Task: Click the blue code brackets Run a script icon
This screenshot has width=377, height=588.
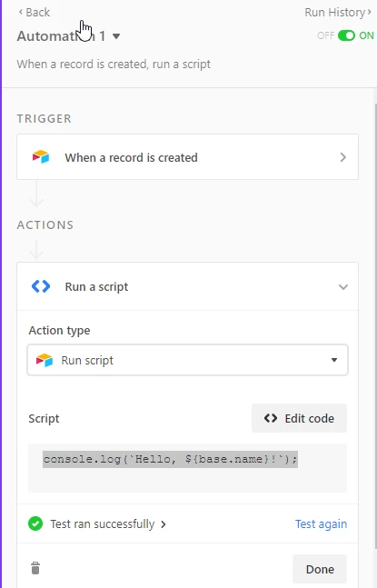Action: (41, 286)
